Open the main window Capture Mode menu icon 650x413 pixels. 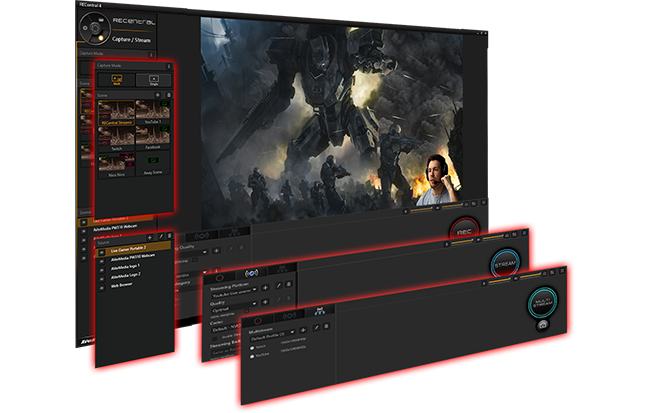(x=151, y=54)
